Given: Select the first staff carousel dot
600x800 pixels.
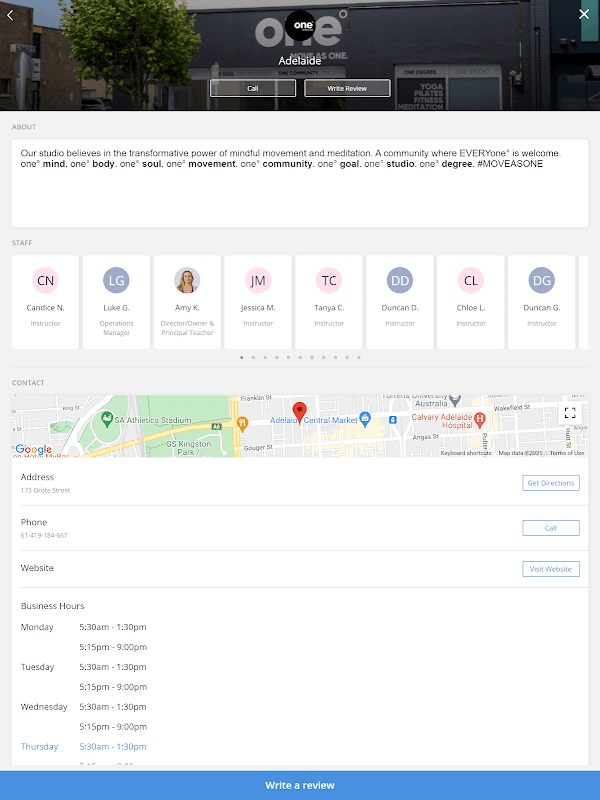Looking at the screenshot, I should coord(242,358).
